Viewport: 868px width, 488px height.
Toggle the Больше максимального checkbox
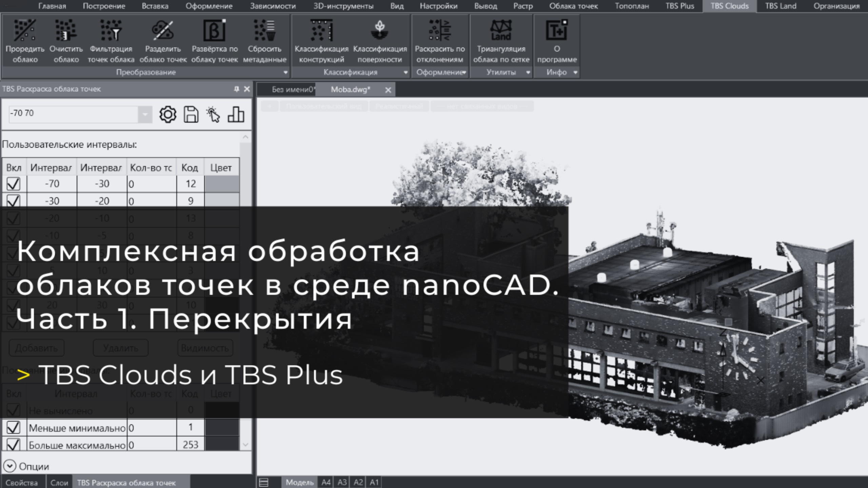(14, 444)
